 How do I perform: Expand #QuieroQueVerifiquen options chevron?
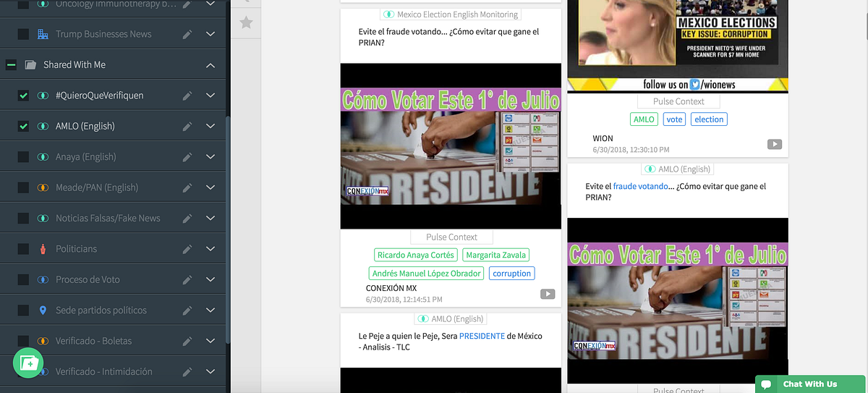pyautogui.click(x=210, y=96)
